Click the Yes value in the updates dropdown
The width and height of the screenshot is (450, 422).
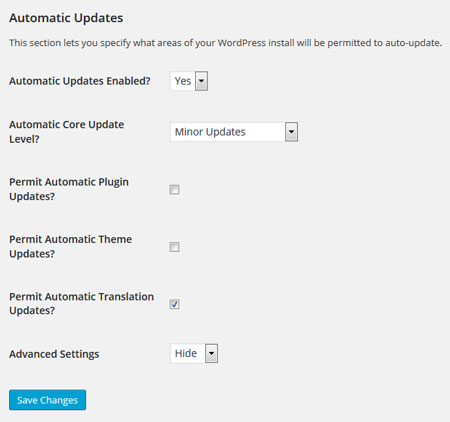pos(183,81)
